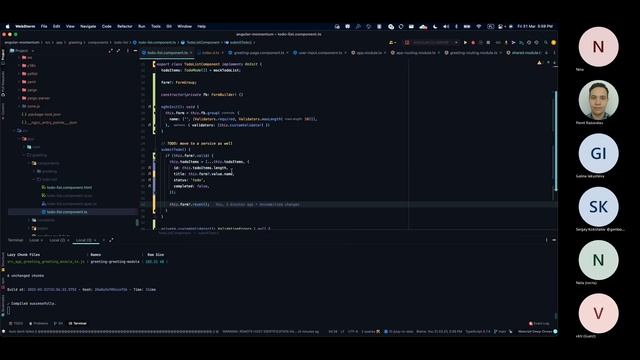Click the yellow warning inspection icon in the editor
Image resolution: width=640 pixels, height=360 pixels.
(x=539, y=63)
